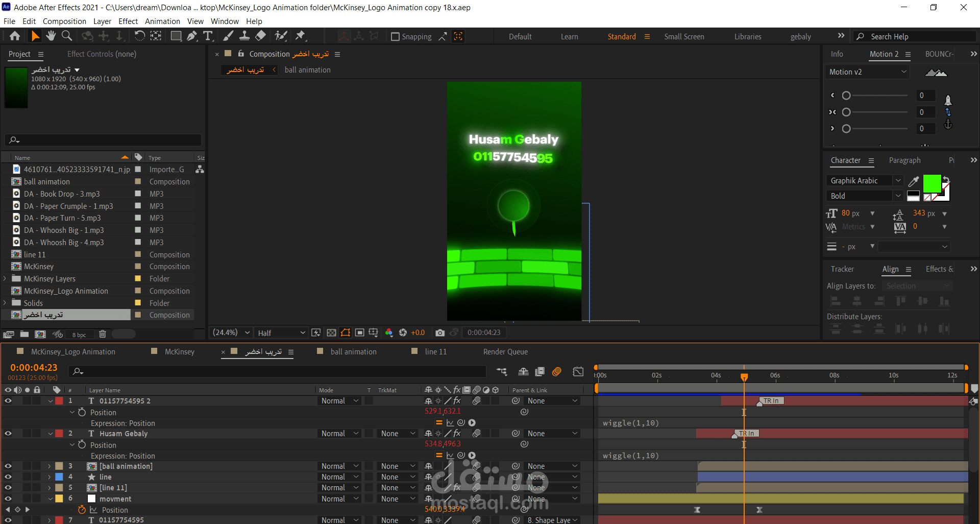Enable the Snapping checkbox
The height and width of the screenshot is (524, 980).
(x=395, y=37)
